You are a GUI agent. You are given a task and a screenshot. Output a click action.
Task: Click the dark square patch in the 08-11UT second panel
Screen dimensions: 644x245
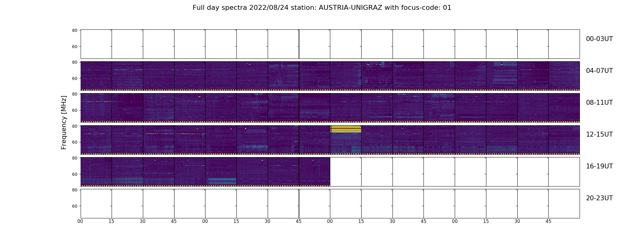[131, 100]
